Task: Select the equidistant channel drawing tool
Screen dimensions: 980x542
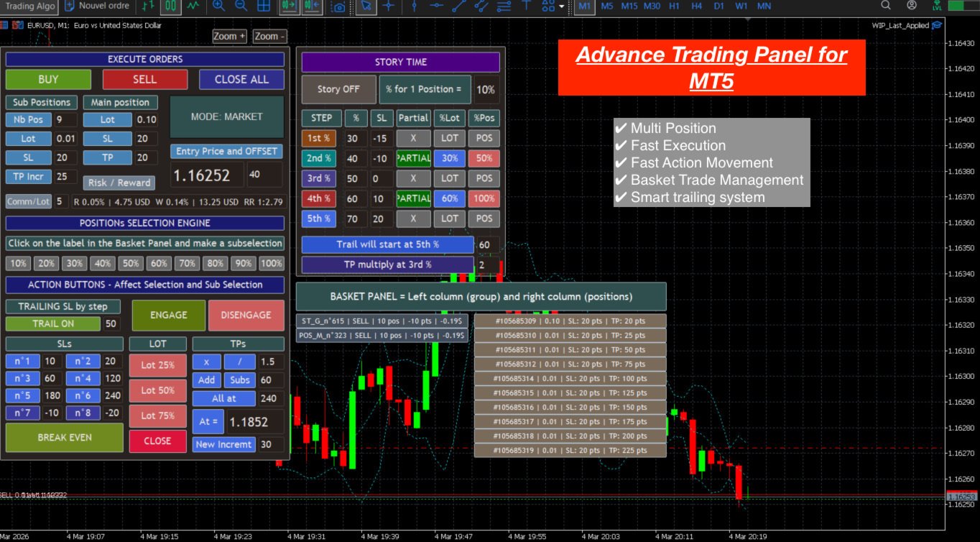Action: coord(481,6)
